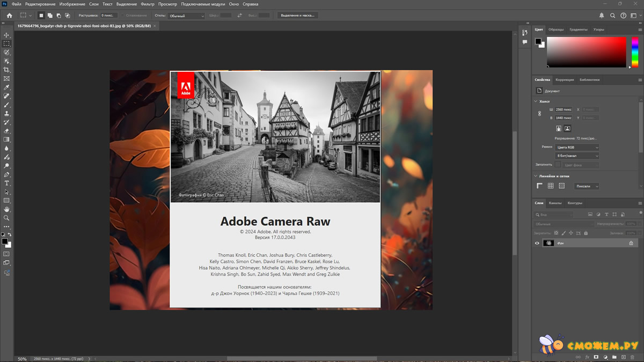Viewport: 644px width, 362px height.
Task: Create a new layer
Action: point(624,357)
